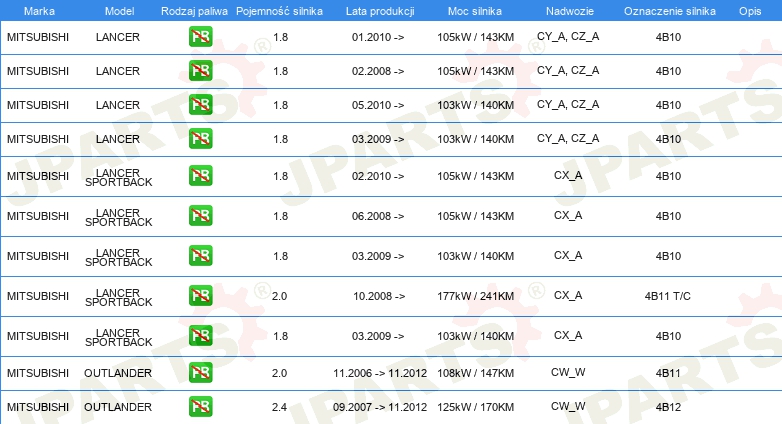Click 'OUTLANDER' model in the 2.4 row

(x=118, y=407)
